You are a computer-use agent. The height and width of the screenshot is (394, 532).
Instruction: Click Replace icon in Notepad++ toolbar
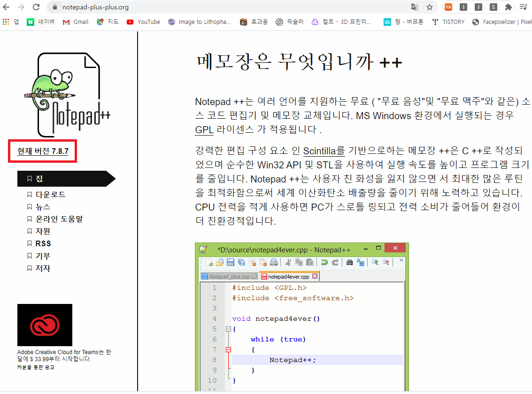pos(360,262)
